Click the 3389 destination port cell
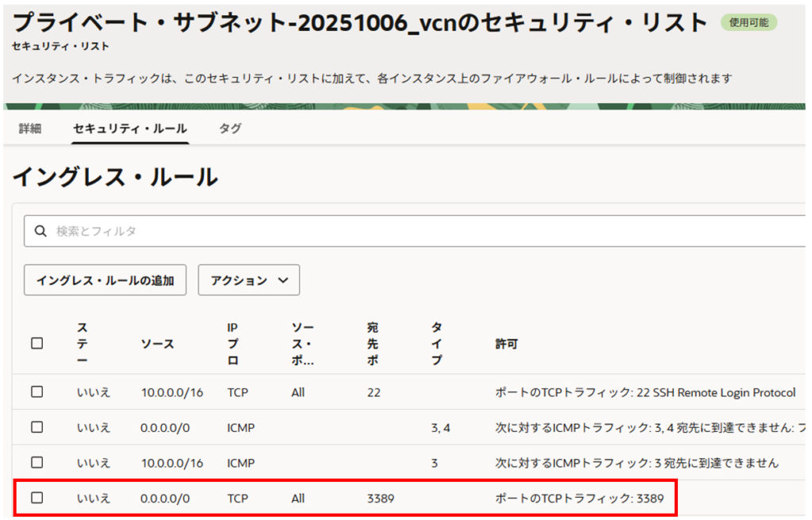812x520 pixels. click(381, 499)
